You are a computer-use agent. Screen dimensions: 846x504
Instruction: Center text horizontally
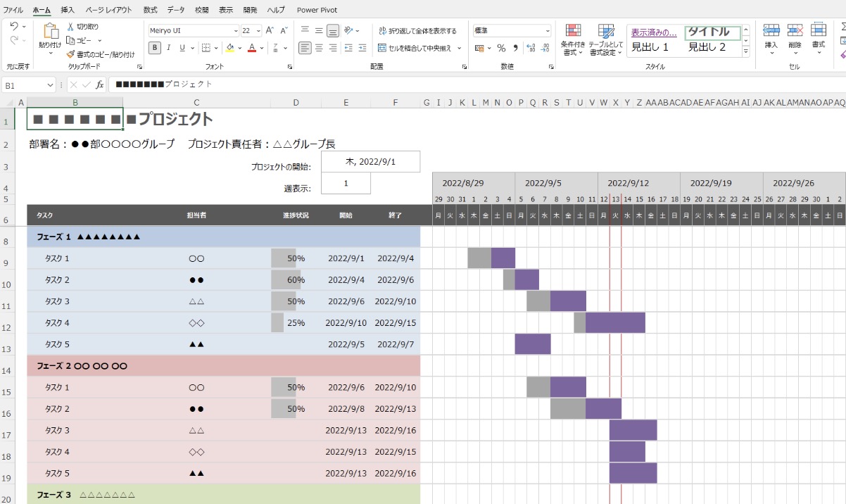click(319, 48)
